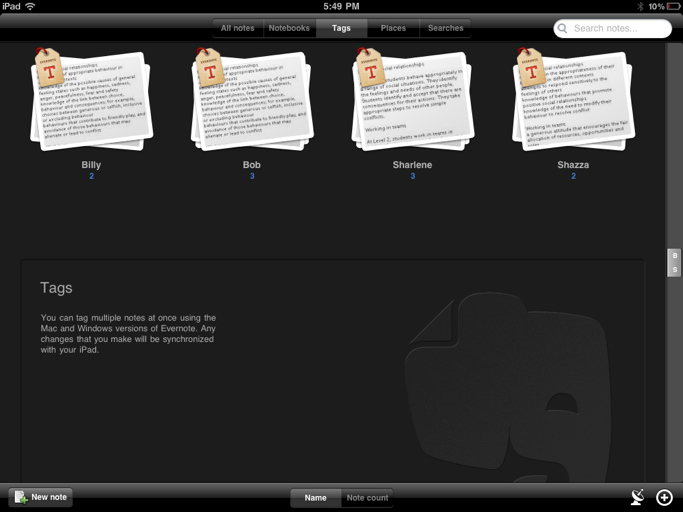The image size is (683, 512).
Task: Create a note with New note button
Action: [x=41, y=497]
